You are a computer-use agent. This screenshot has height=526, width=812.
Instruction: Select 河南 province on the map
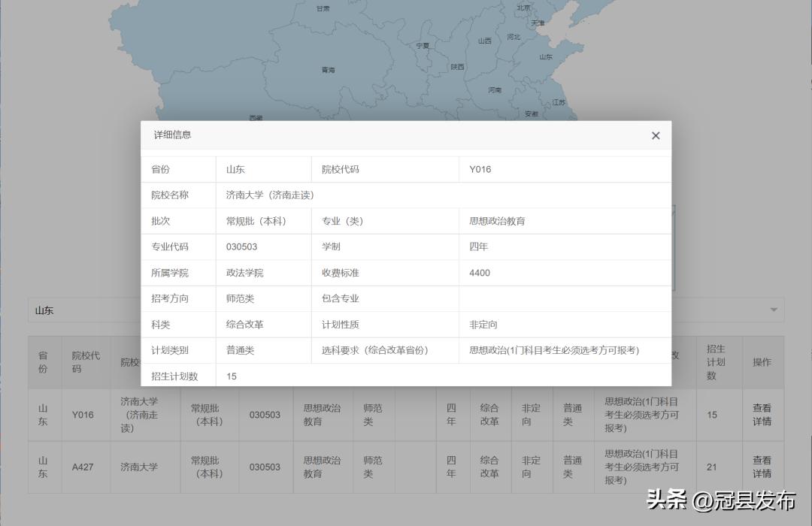click(x=495, y=90)
